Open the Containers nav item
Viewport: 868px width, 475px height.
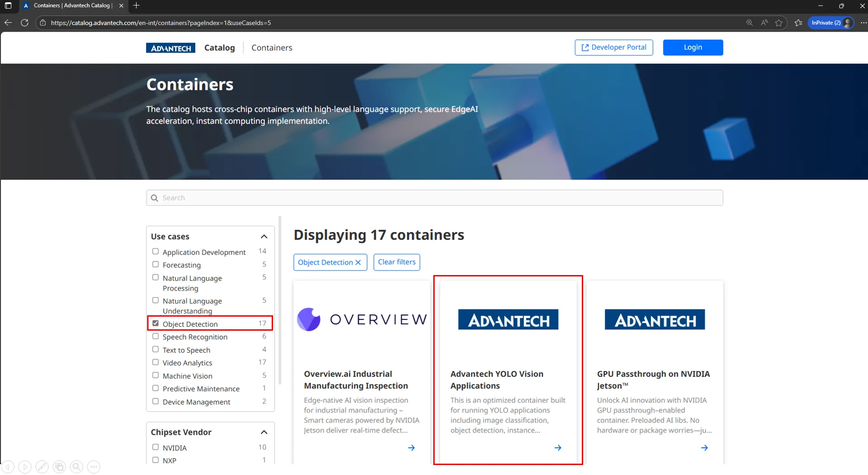[272, 48]
